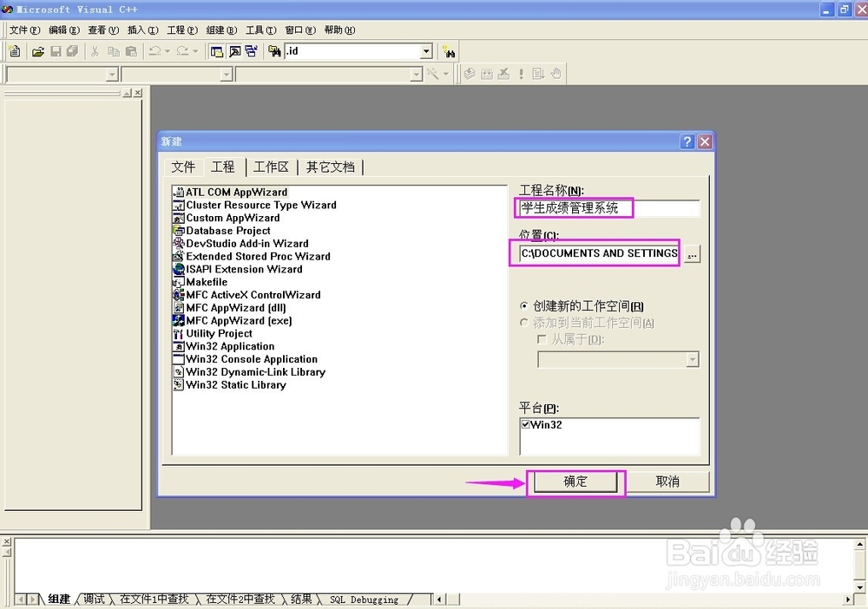Open the third WizardBar members dropdown

(417, 74)
